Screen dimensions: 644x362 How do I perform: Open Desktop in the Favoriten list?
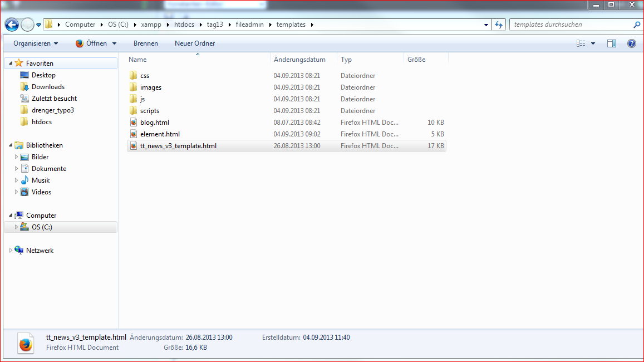pos(43,75)
